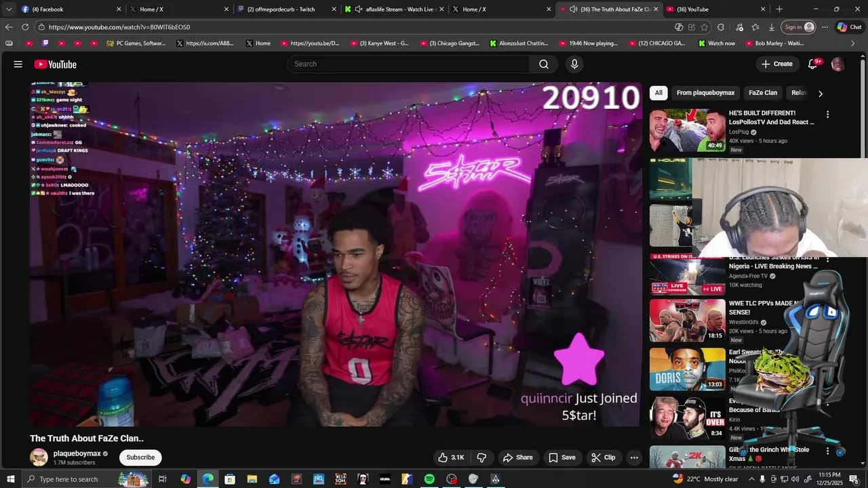Open HE'S BUILT DIFFERENT video thumbnail
868x488 pixels.
click(x=687, y=130)
